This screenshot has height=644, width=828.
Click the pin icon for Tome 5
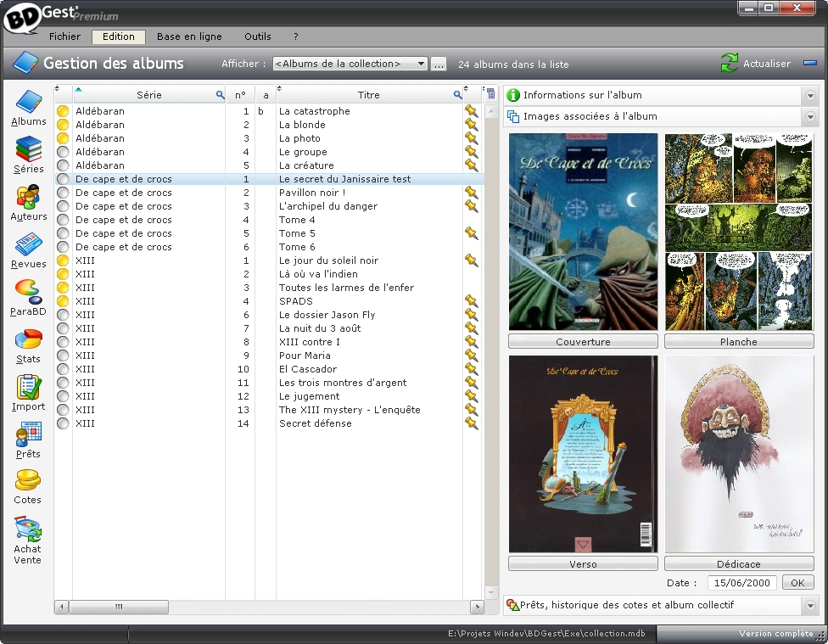[471, 233]
